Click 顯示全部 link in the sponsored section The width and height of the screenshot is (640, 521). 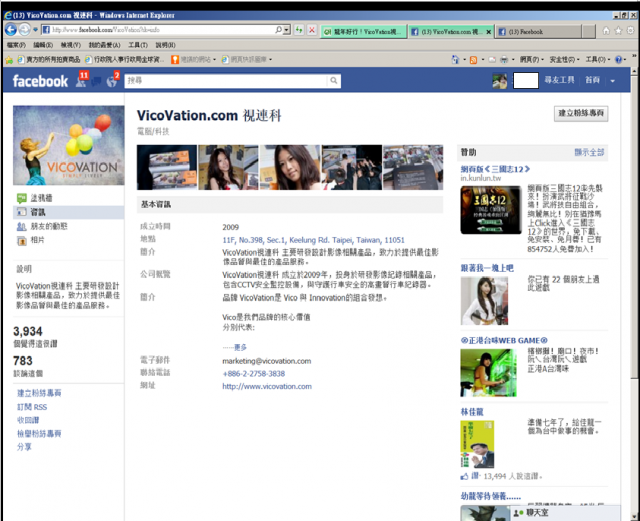tap(589, 152)
